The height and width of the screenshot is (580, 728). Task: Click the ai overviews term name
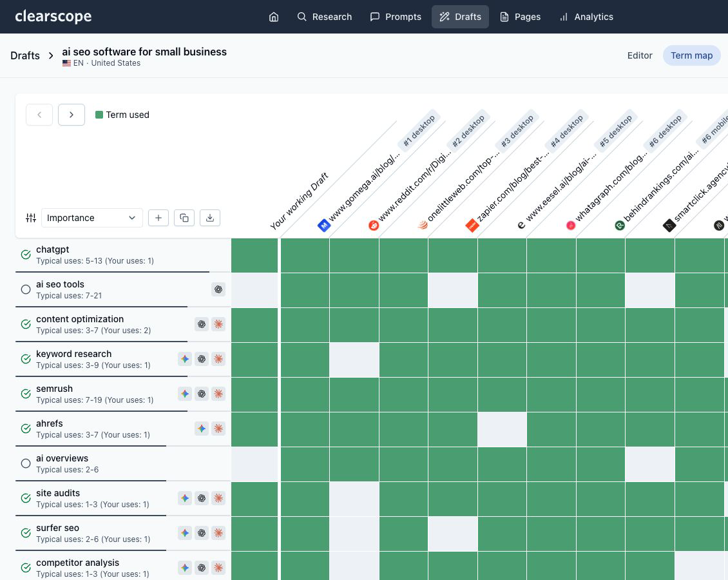pyautogui.click(x=62, y=458)
